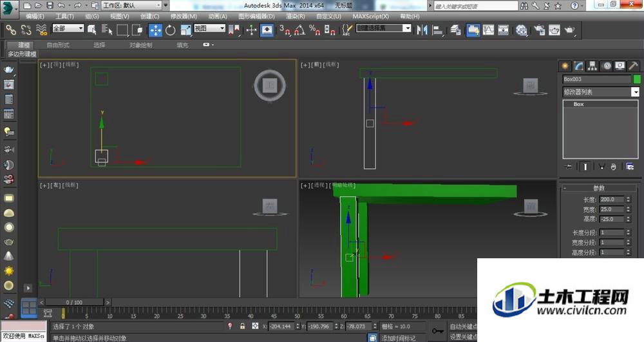Open the Display panel tab
This screenshot has height=342, width=644.
click(x=620, y=66)
